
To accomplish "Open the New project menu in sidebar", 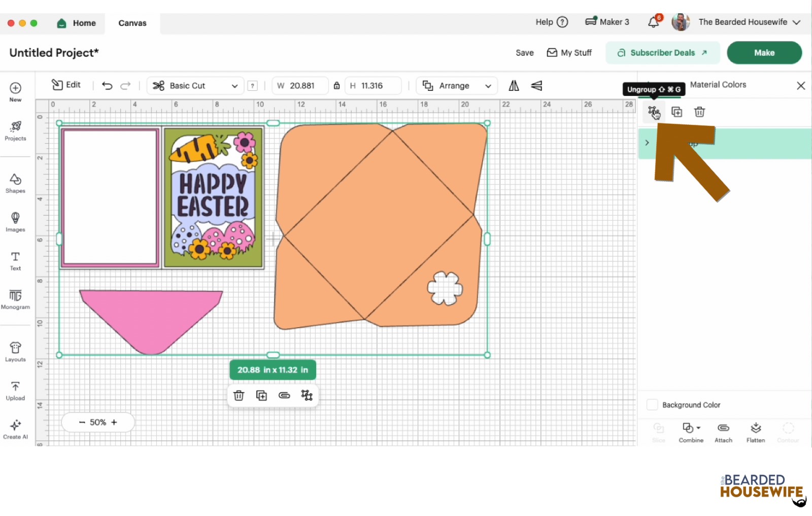I will point(15,92).
